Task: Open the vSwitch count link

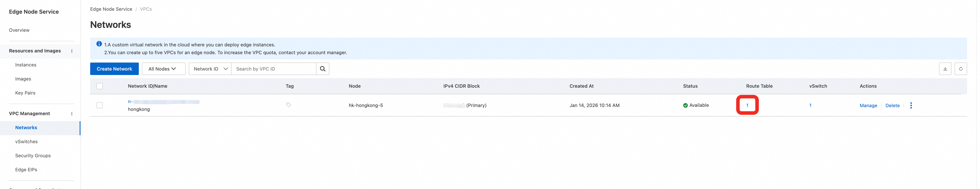Action: (810, 105)
